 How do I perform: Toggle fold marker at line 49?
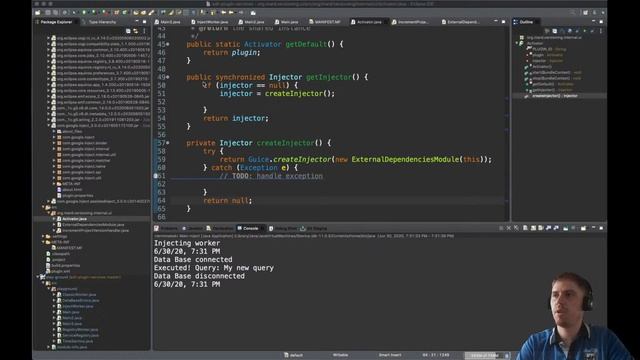[x=168, y=77]
